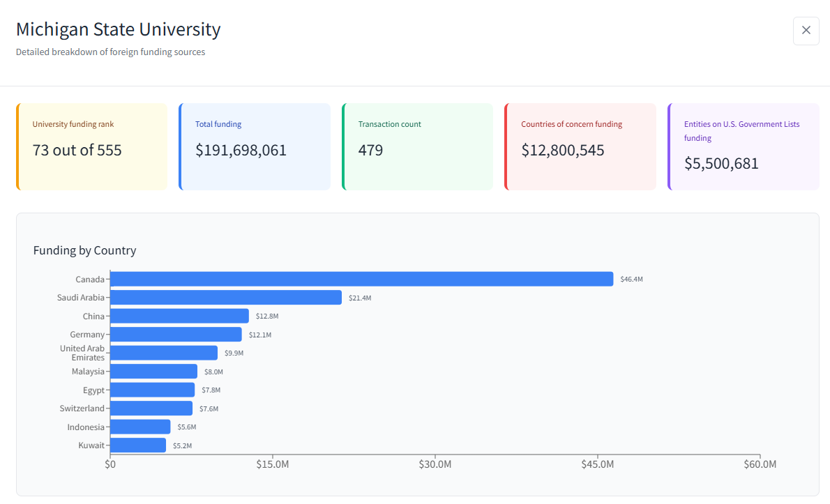Viewport: 830px width, 504px height.
Task: Click the Funding by Country heading
Action: [x=84, y=250]
